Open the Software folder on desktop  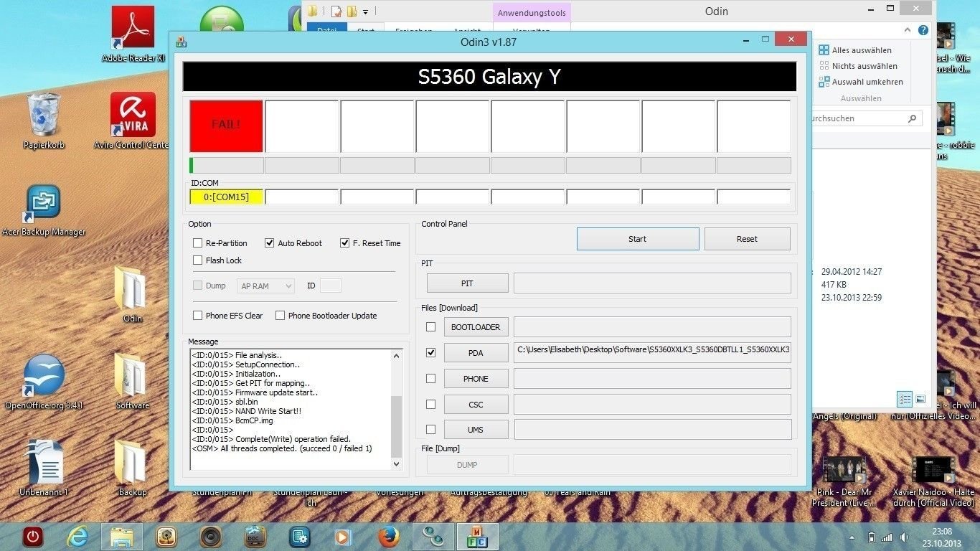(x=133, y=381)
